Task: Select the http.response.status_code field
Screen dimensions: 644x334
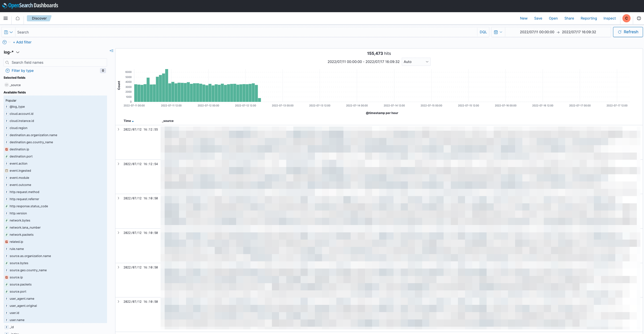Action: point(29,206)
